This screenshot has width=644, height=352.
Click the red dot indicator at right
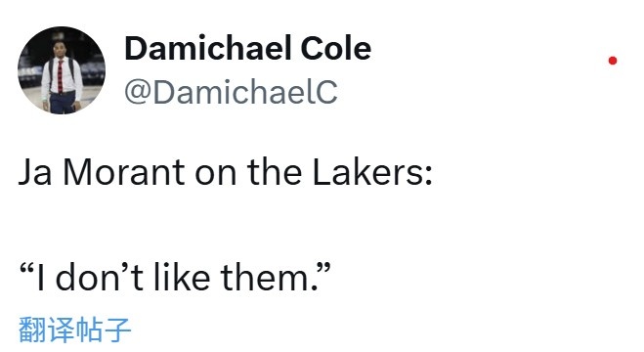(613, 61)
